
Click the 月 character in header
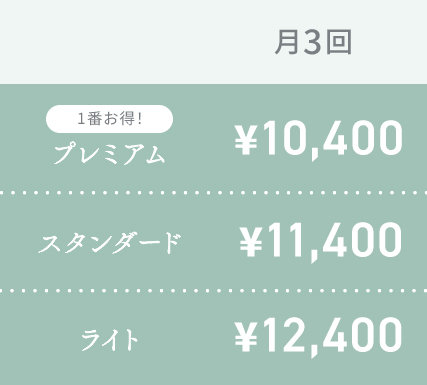[x=287, y=42]
